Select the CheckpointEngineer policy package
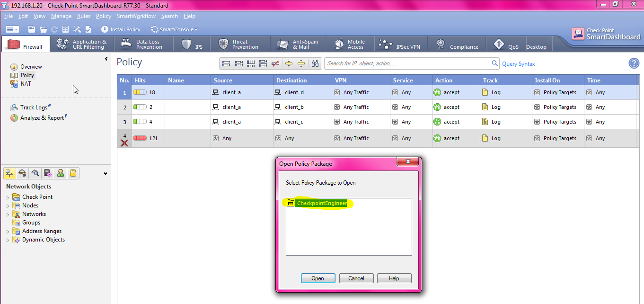This screenshot has width=644, height=304. coord(321,204)
